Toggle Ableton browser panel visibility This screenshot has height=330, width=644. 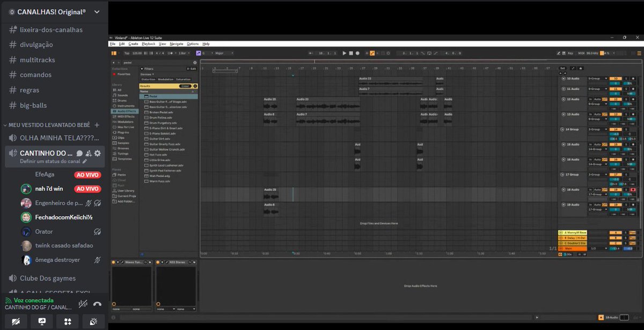(x=114, y=53)
